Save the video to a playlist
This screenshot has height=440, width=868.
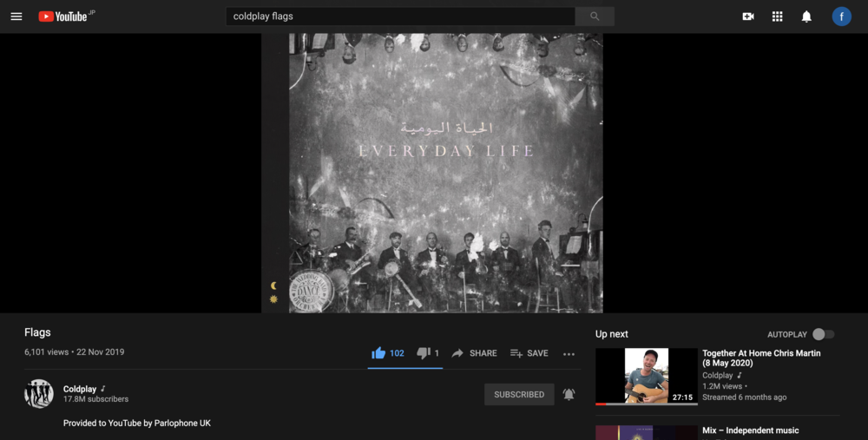pos(529,353)
